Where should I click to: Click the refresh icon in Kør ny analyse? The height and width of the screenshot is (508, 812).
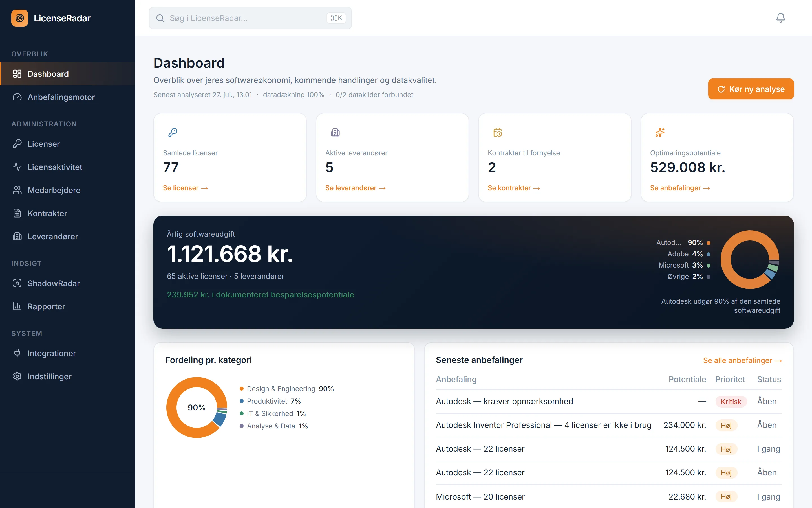click(721, 89)
